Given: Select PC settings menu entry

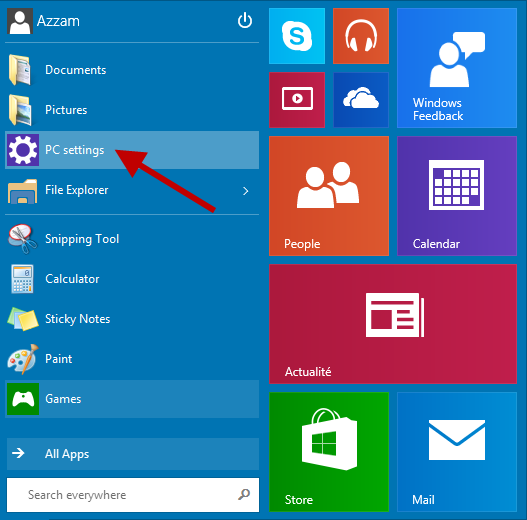Looking at the screenshot, I should [x=132, y=150].
